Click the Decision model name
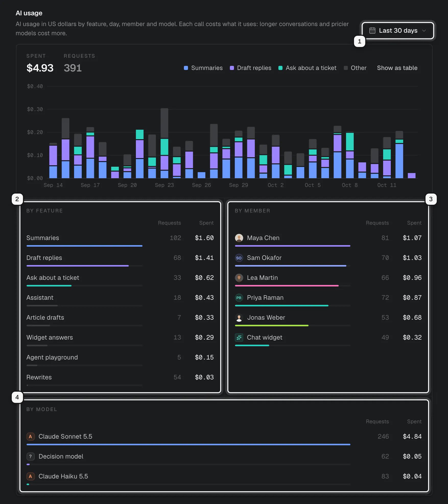This screenshot has height=504, width=448. click(x=61, y=457)
